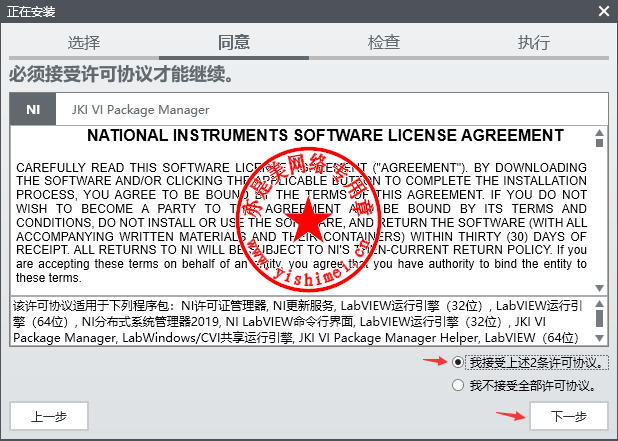Viewport: 618px width, 441px height.
Task: Click the NATIONAL INSTRUMENTS SOFTWARE LICENSE AGREEMENT heading
Action: click(x=325, y=135)
